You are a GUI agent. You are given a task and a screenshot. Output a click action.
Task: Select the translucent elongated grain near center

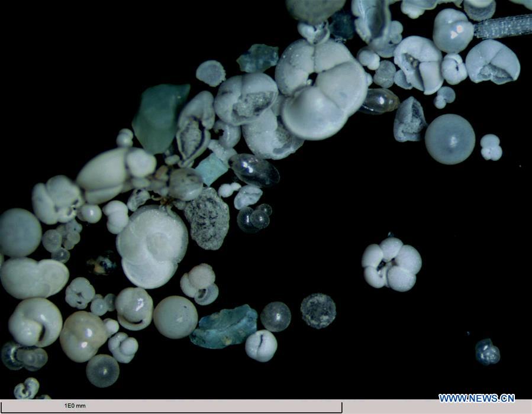point(254,169)
